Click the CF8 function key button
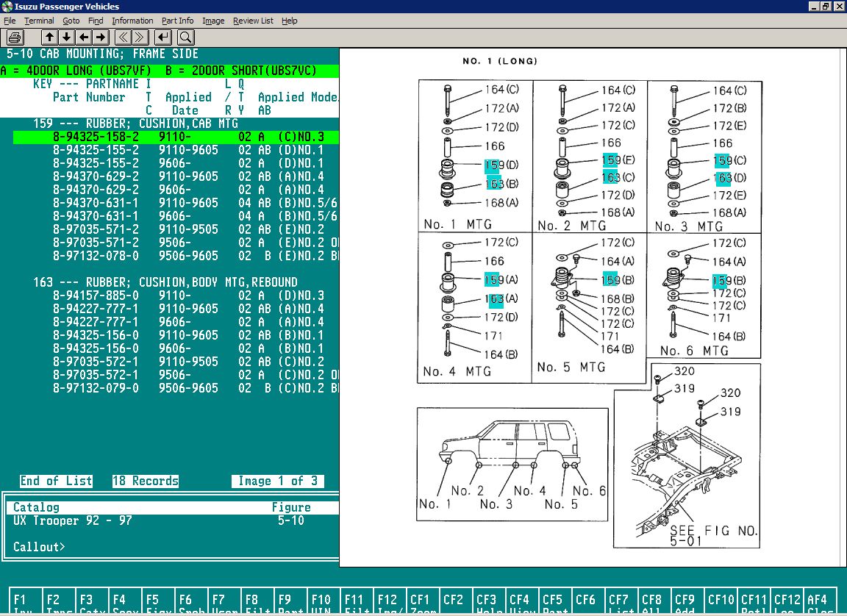 click(x=654, y=601)
